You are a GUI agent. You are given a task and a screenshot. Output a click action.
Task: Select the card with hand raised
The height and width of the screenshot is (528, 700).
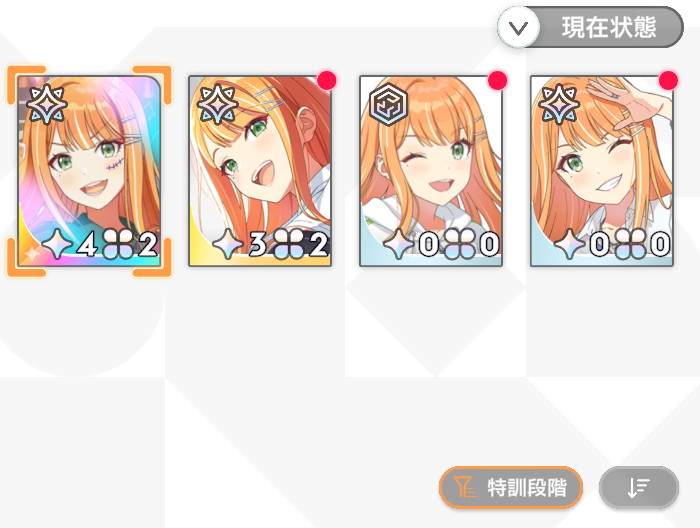point(601,171)
